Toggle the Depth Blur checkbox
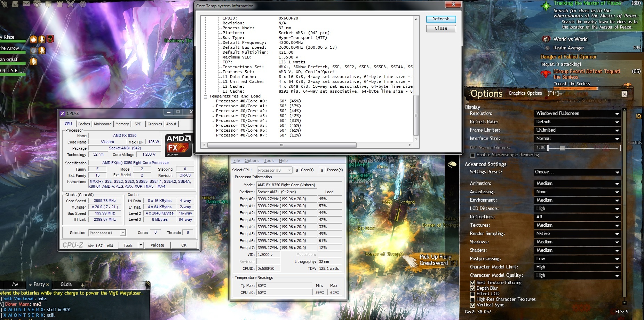644x320 pixels. tap(472, 288)
